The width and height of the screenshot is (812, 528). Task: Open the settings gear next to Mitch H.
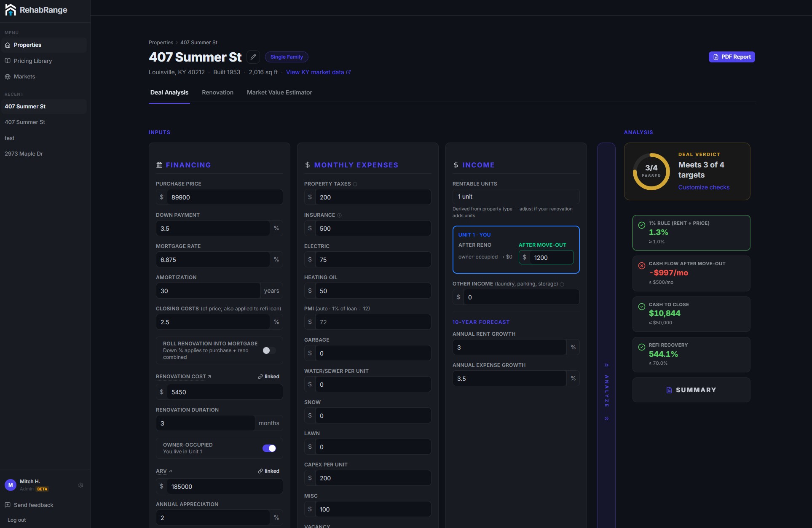pyautogui.click(x=80, y=485)
